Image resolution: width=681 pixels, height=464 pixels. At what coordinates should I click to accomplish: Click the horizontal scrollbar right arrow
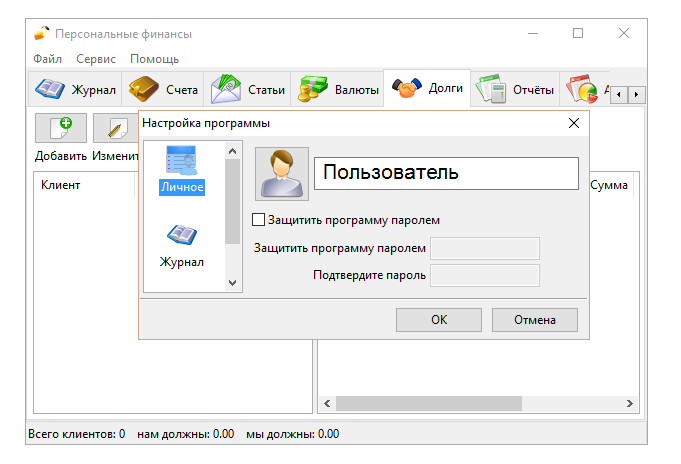pos(629,404)
